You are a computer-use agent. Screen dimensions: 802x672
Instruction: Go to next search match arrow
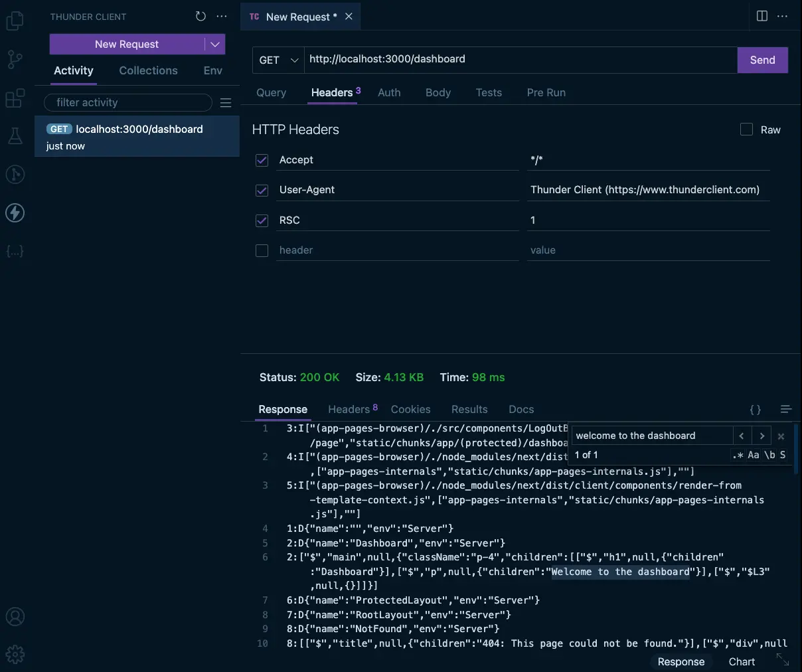pyautogui.click(x=762, y=436)
